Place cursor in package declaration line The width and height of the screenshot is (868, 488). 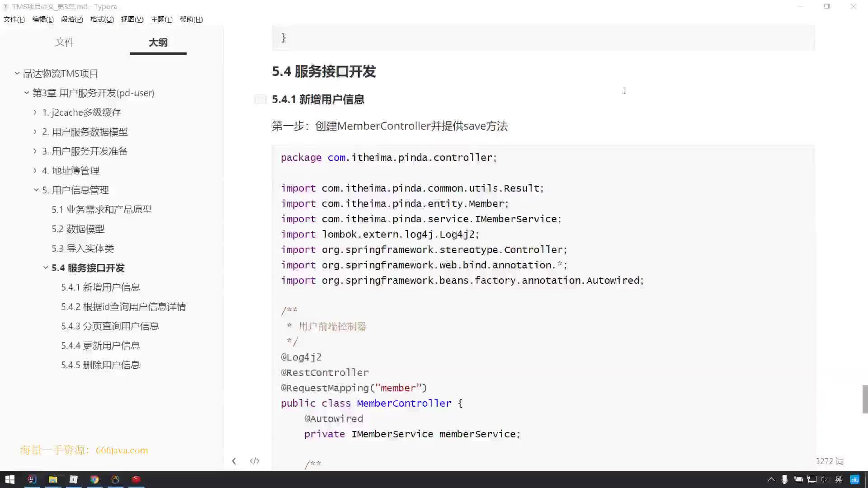click(x=388, y=157)
